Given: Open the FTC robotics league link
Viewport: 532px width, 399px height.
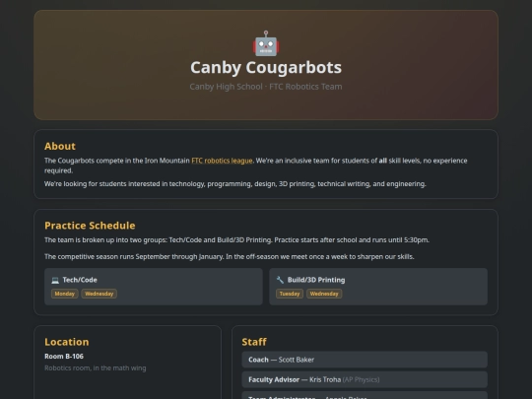Looking at the screenshot, I should pyautogui.click(x=222, y=161).
